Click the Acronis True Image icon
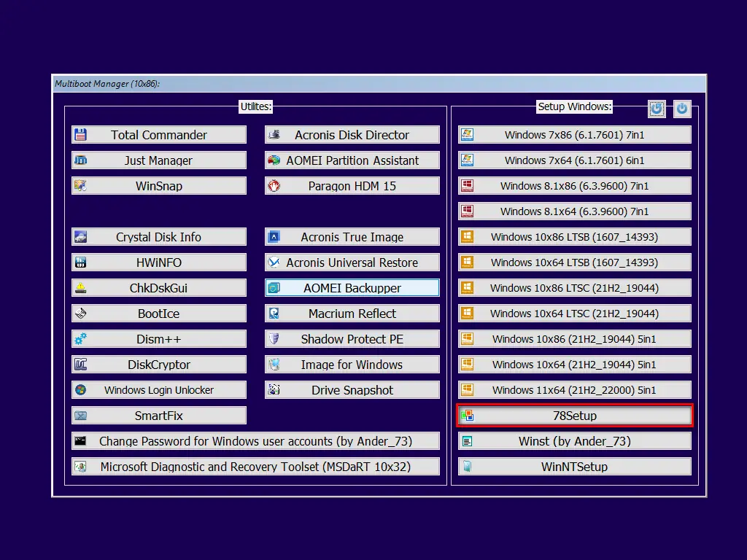Screen dimensions: 747x560 [274, 236]
